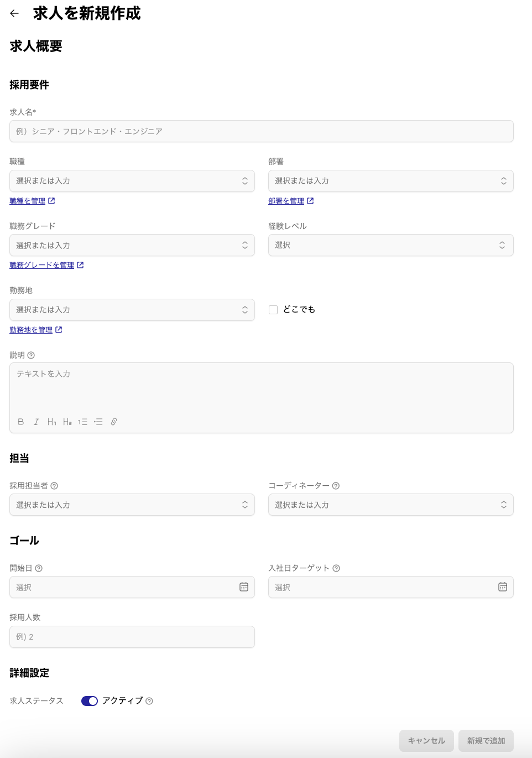This screenshot has width=532, height=758.
Task: Insert bulleted list in description editor
Action: click(98, 422)
